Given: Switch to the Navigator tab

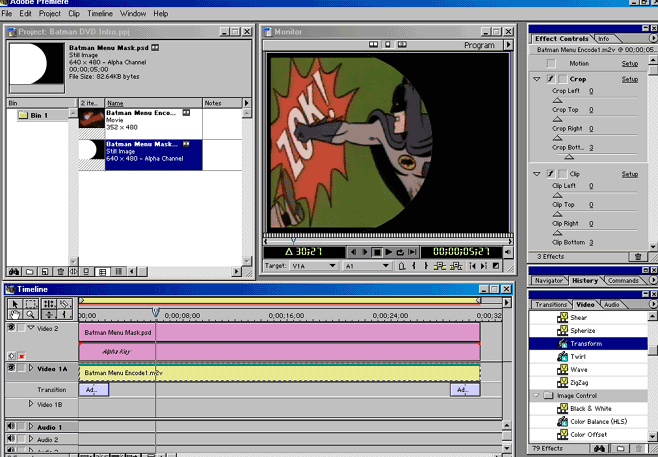Looking at the screenshot, I should pyautogui.click(x=548, y=280).
